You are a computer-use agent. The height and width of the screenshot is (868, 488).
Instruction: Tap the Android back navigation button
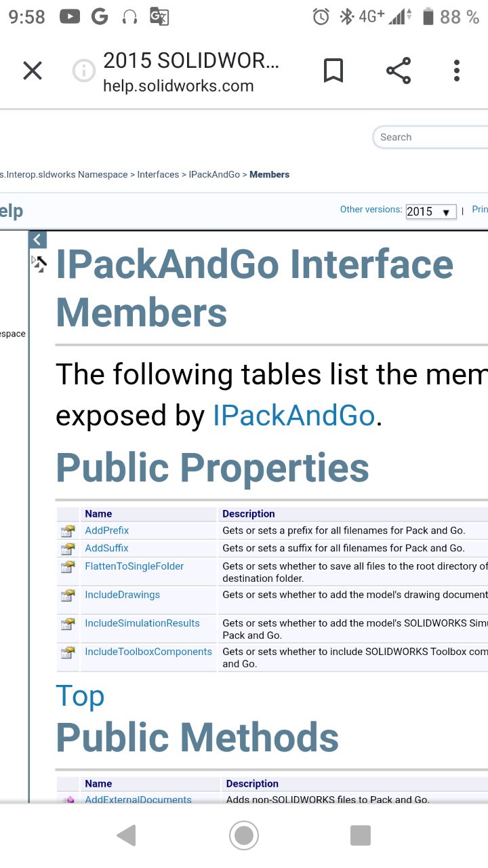126,835
